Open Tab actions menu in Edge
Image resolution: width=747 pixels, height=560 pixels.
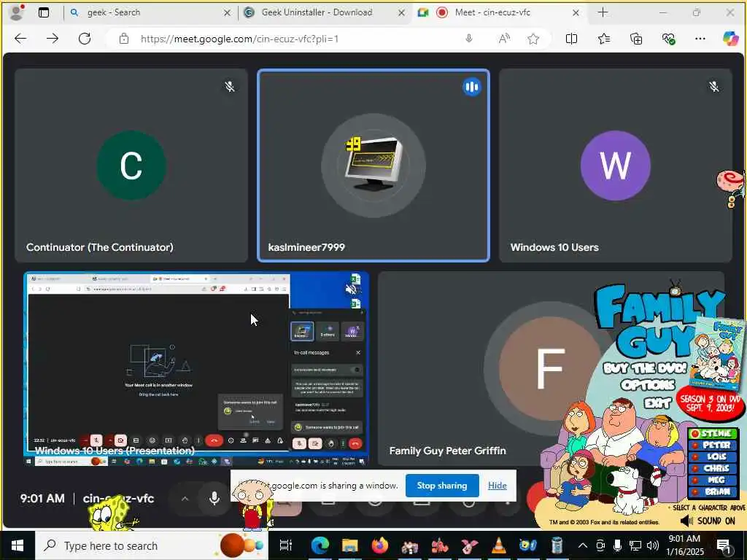pyautogui.click(x=43, y=12)
